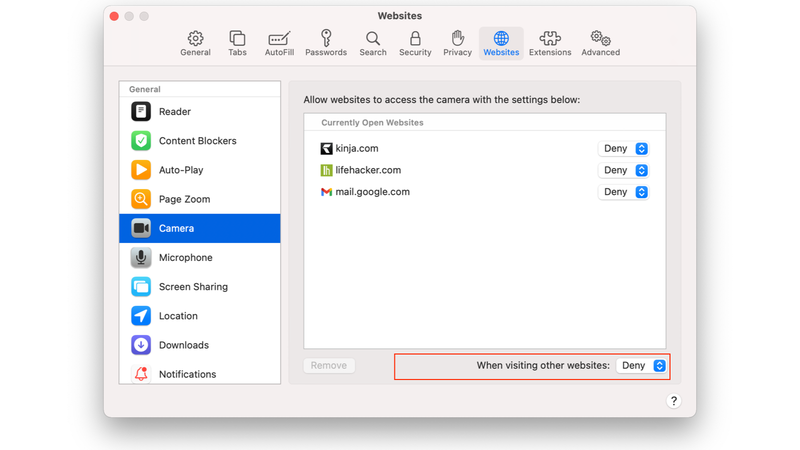Select the kinja.com row text
The height and width of the screenshot is (450, 800).
pos(357,148)
